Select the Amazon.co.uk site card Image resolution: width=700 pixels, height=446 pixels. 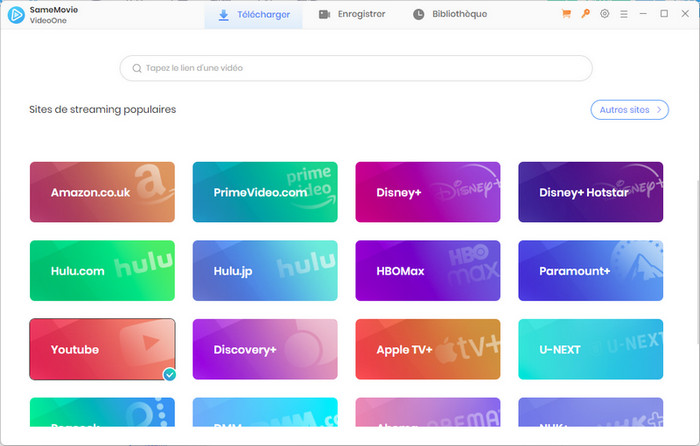click(x=102, y=192)
